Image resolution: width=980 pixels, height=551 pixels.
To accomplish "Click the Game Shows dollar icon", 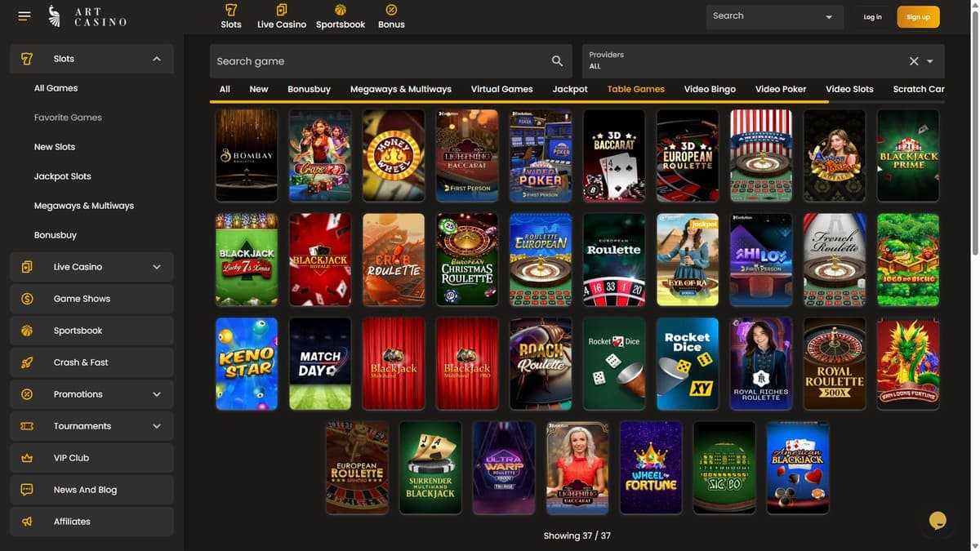I will pos(27,299).
